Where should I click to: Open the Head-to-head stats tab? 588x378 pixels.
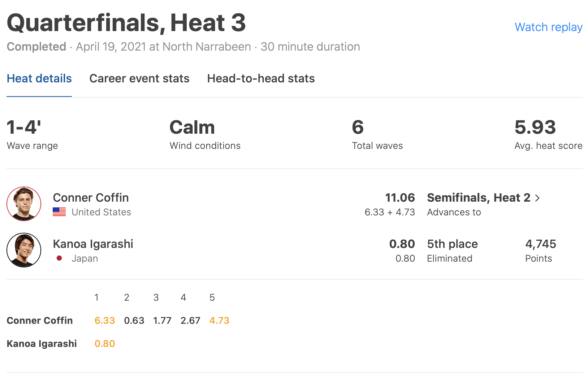pos(261,78)
